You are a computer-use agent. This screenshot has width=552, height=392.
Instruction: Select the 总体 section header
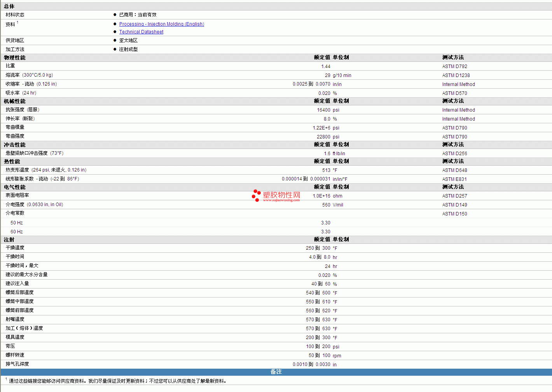[9, 6]
